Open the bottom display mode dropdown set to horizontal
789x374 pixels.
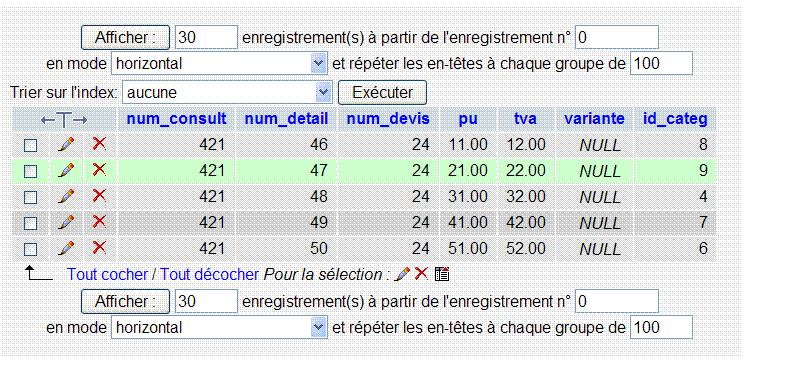pos(219,327)
